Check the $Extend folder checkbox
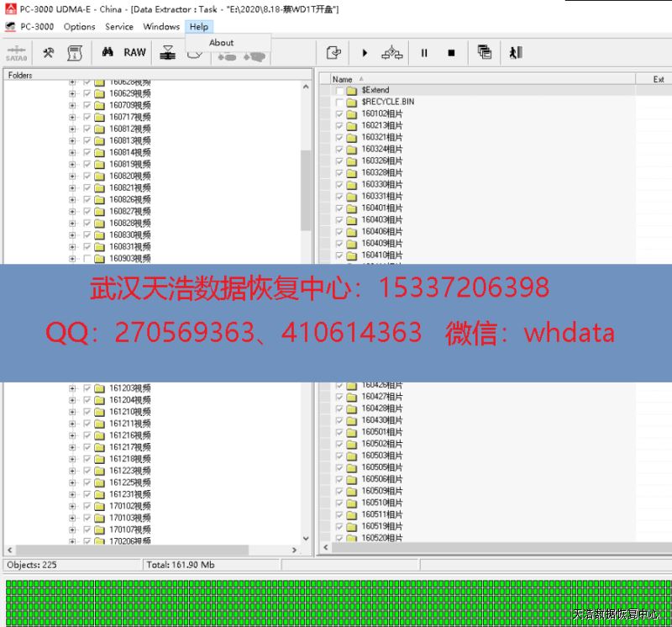This screenshot has height=627, width=672. (339, 90)
